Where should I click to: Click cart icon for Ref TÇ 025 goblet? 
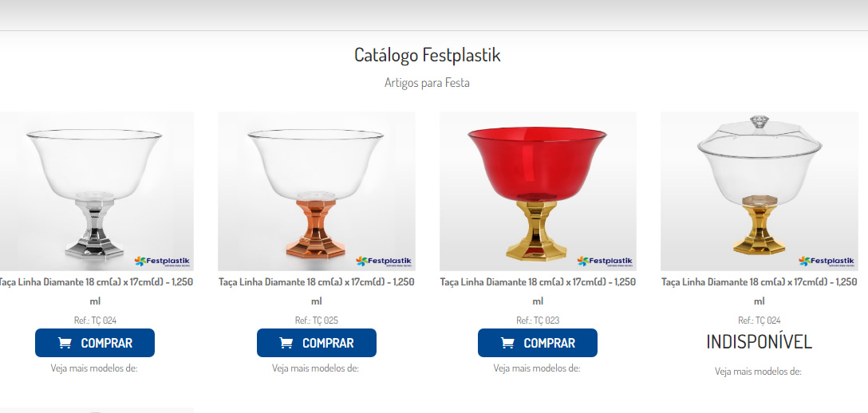click(x=286, y=344)
